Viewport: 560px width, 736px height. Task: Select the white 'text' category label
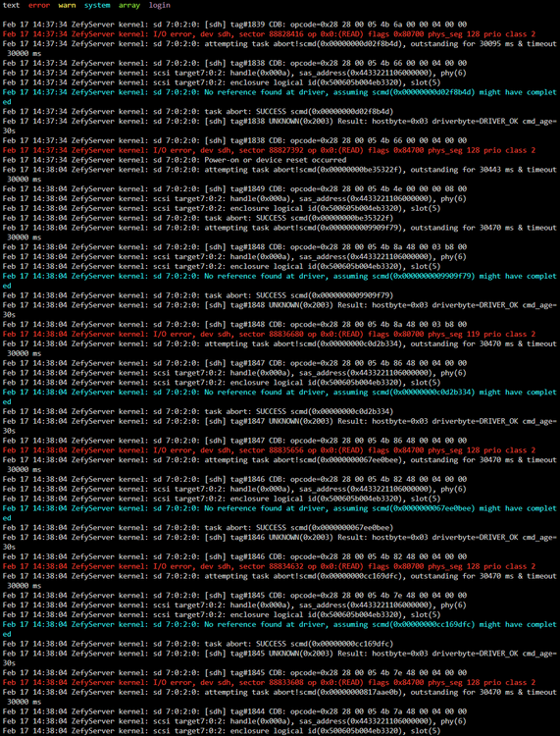point(11,5)
